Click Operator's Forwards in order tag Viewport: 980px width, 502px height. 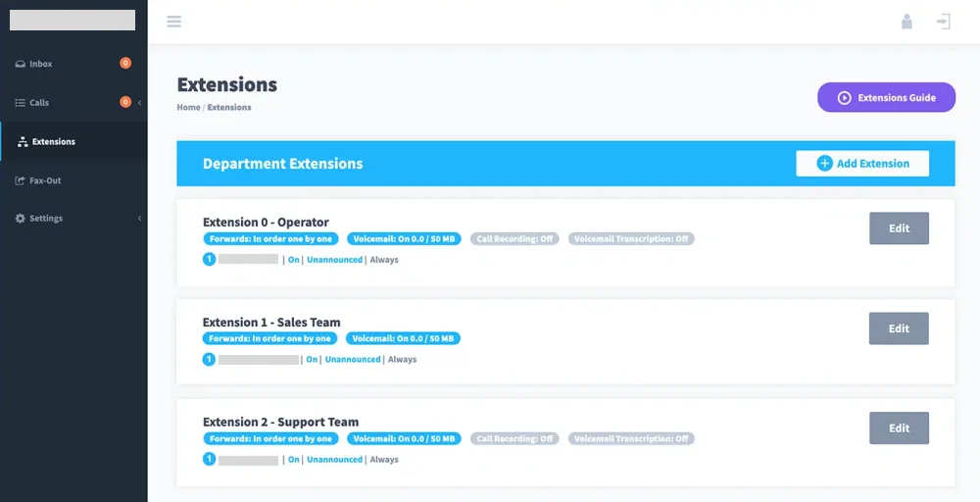tap(271, 239)
